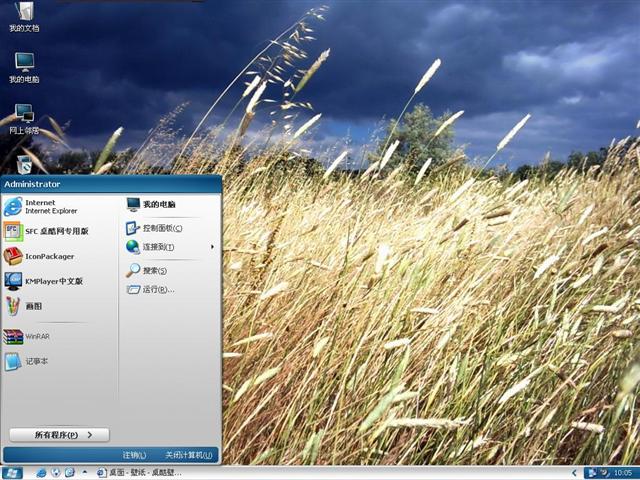This screenshot has width=640, height=480.
Task: Select the Recycle Bin desktop icon
Action: click(24, 164)
